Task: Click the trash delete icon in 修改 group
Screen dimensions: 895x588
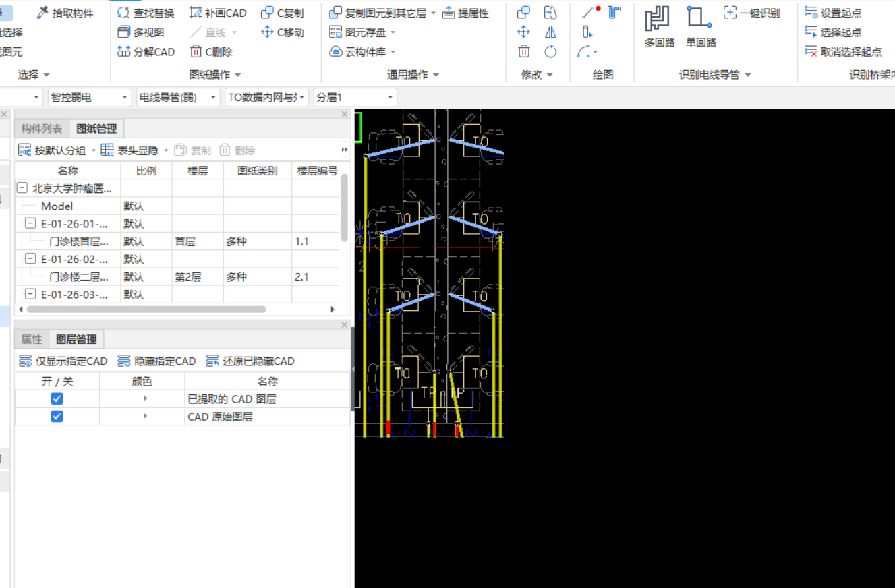Action: [523, 51]
